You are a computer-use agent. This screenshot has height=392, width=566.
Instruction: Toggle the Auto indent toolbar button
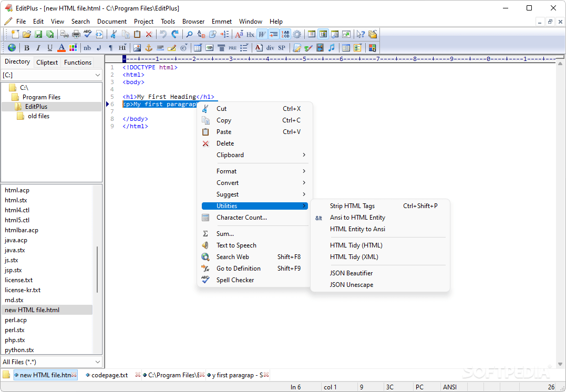pos(274,34)
